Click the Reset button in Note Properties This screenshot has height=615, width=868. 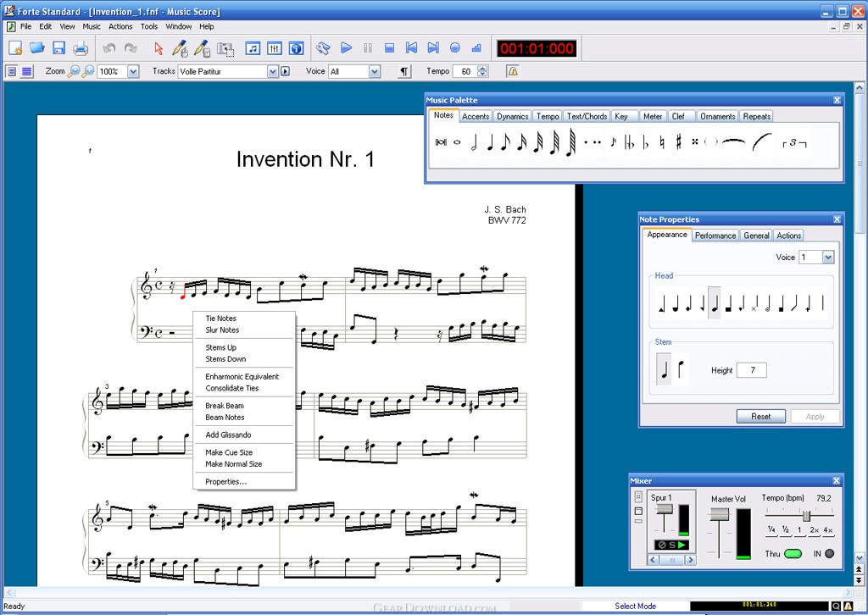click(760, 417)
